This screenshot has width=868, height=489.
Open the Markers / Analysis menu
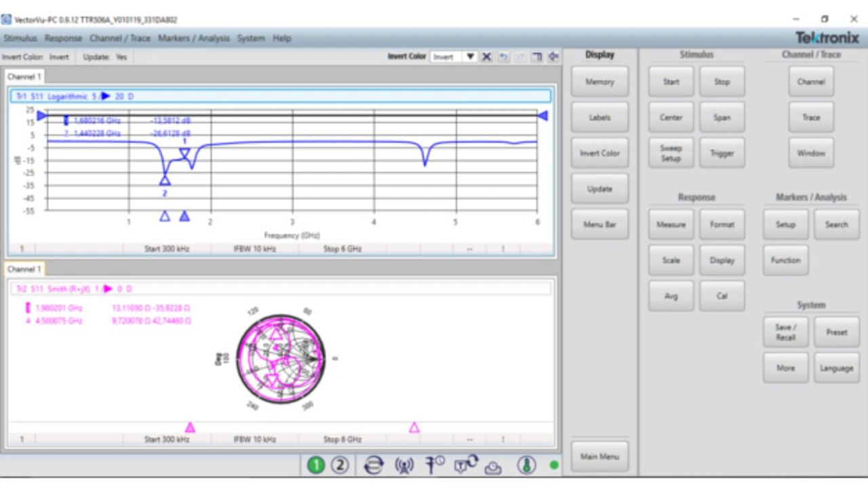tap(194, 38)
